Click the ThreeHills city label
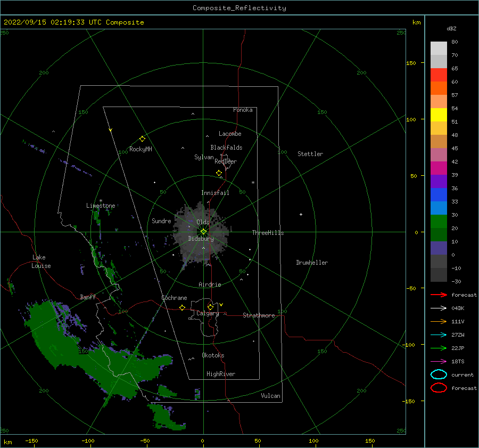479x448 pixels. (x=268, y=233)
